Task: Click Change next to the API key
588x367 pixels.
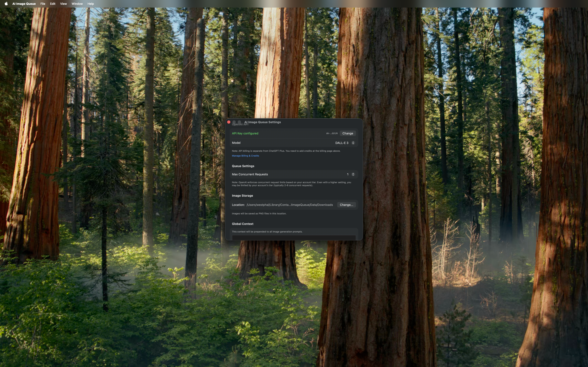Action: tap(348, 133)
